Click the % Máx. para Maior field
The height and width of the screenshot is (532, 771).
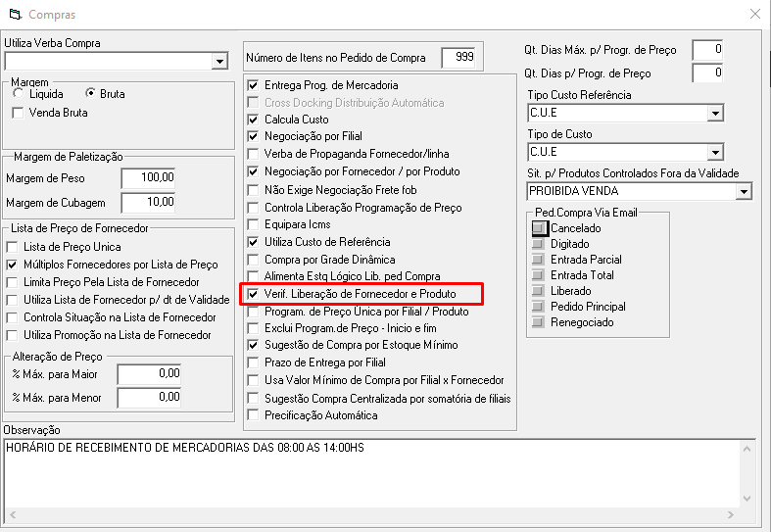point(150,374)
